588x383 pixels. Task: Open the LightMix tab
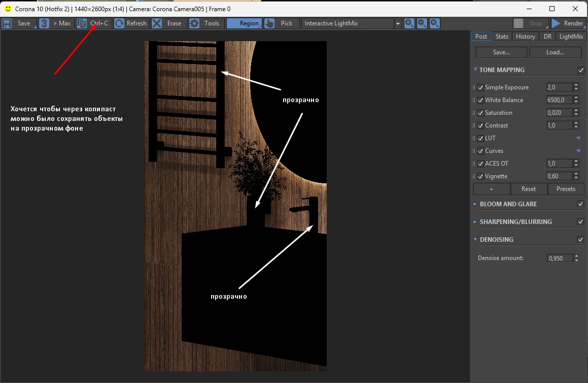pos(571,37)
